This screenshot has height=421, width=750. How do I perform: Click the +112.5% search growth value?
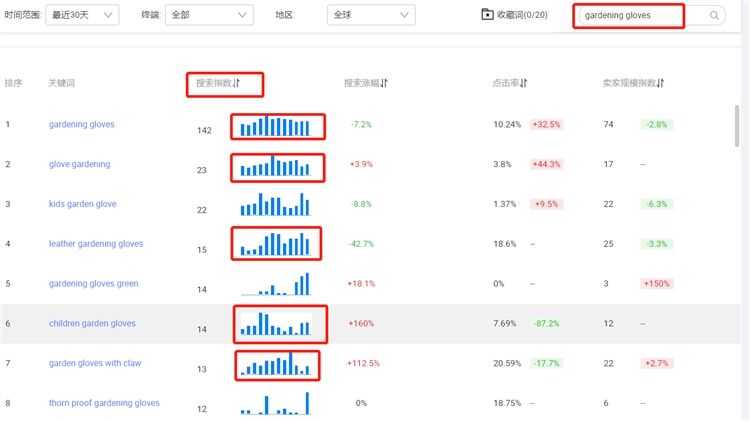click(363, 363)
